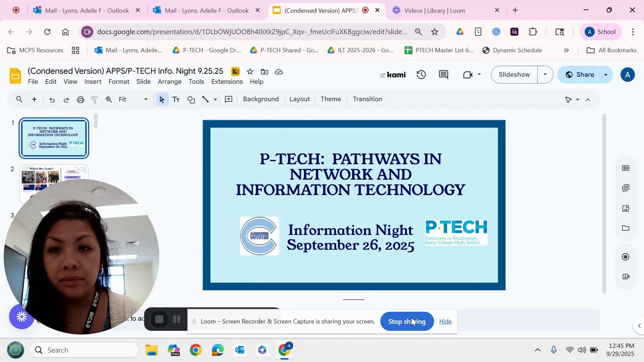This screenshot has width=644, height=362.
Task: Pause the Loom recording
Action: 177,319
